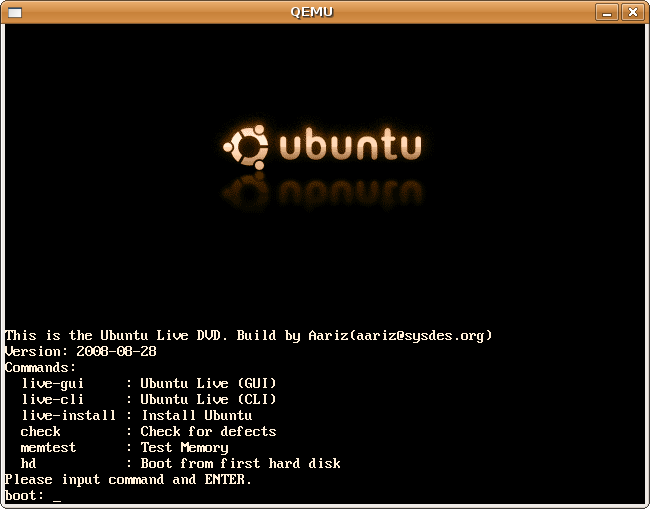Click "Install Ubuntu" description text
Image resolution: width=650 pixels, height=509 pixels.
click(197, 415)
